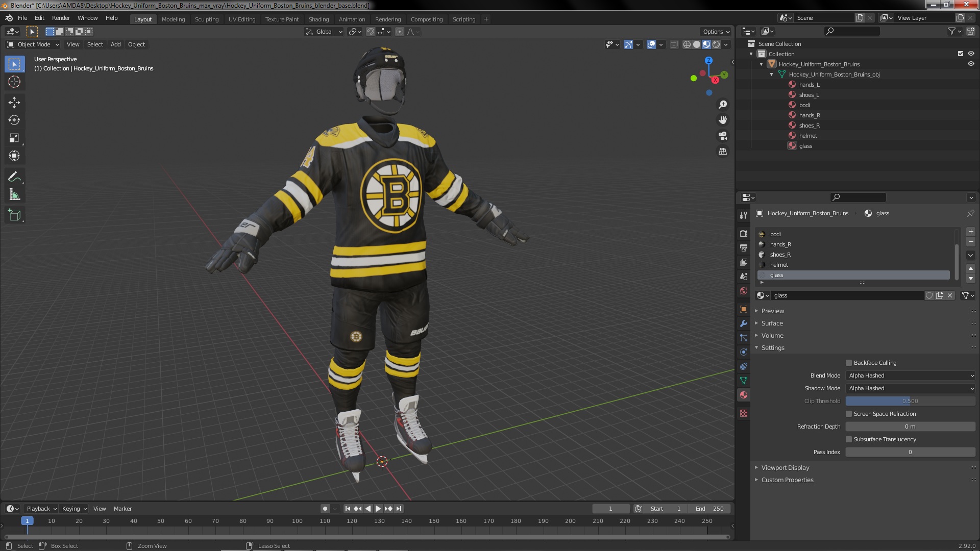Switch to rendered viewport shading

coord(716,45)
